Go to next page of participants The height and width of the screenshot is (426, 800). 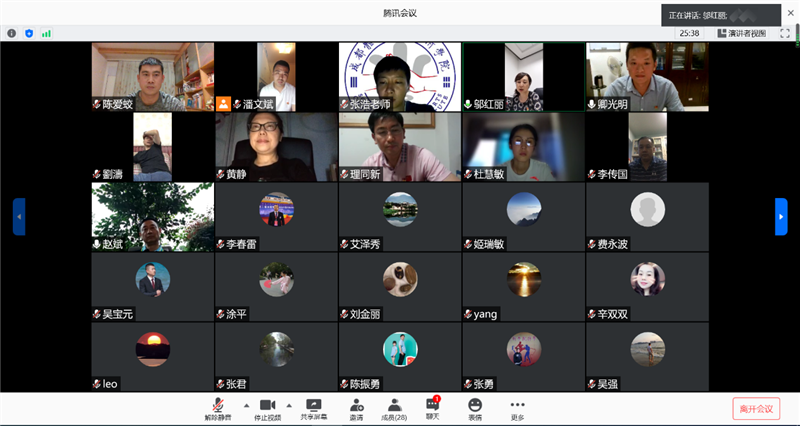point(781,216)
